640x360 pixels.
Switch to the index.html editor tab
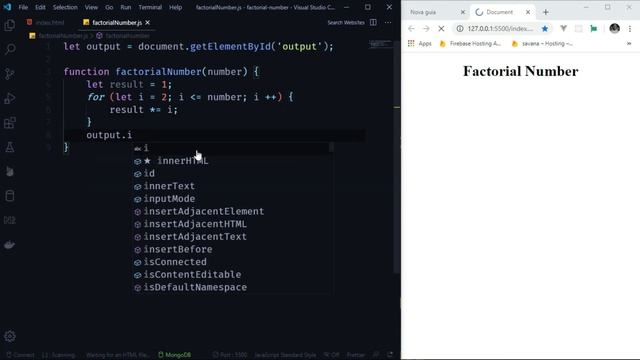[46, 22]
